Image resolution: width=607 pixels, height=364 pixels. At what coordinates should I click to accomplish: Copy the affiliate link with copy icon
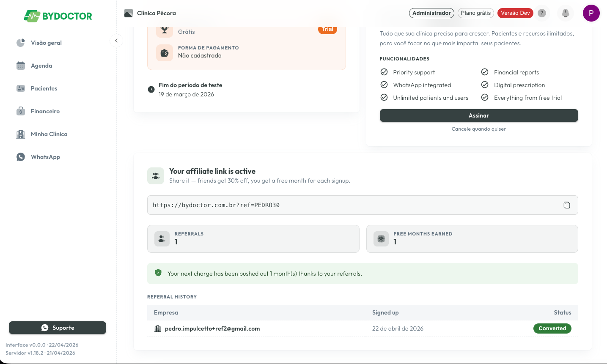(x=567, y=205)
